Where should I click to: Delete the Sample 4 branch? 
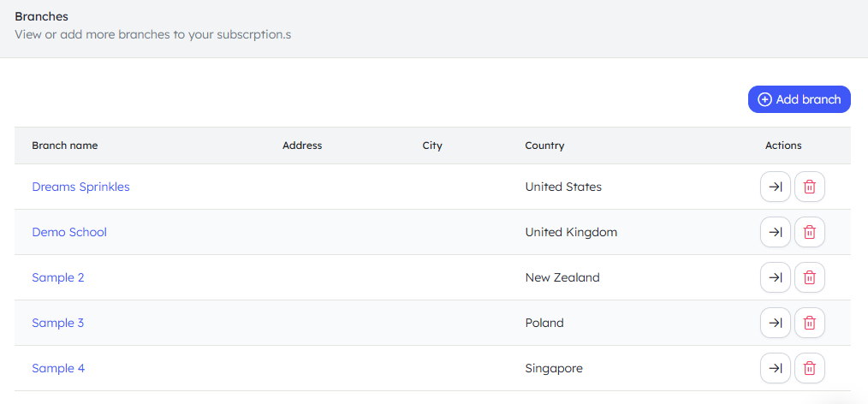pyautogui.click(x=809, y=368)
